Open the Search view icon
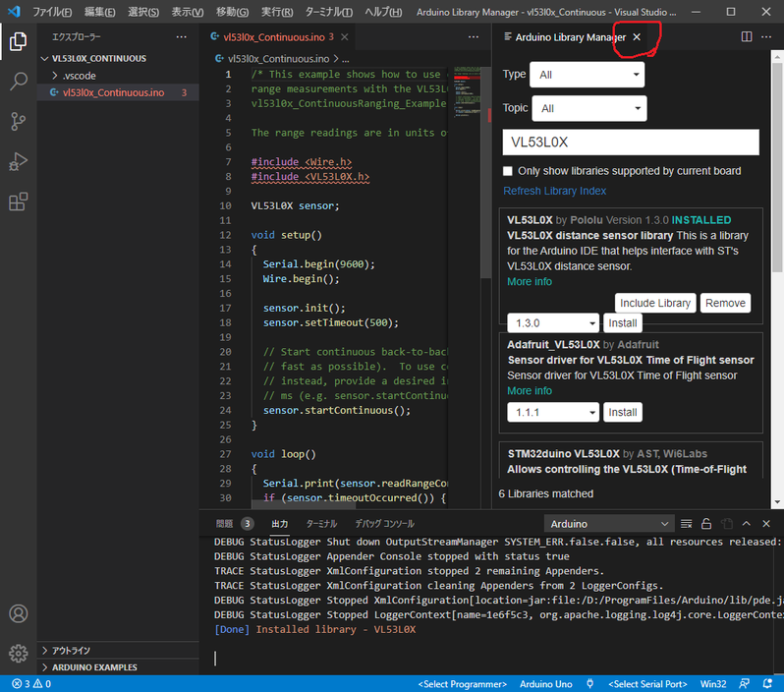This screenshot has width=784, height=692. pos(18,81)
